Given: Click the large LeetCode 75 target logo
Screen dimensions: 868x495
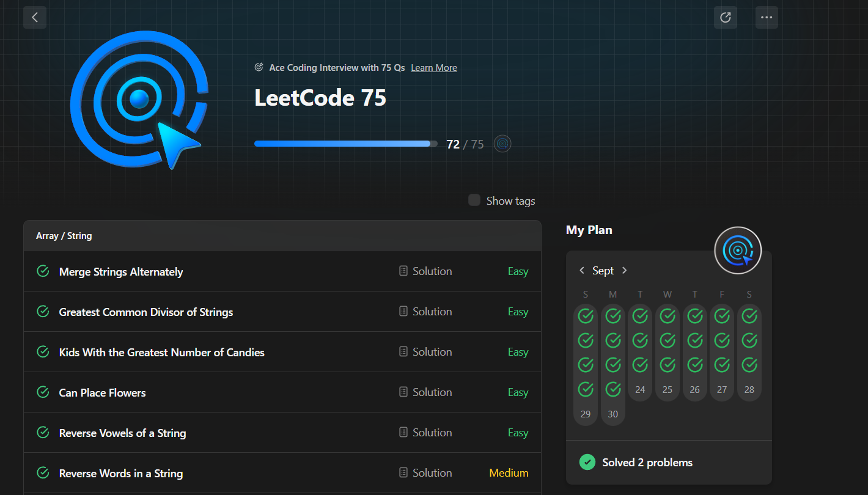Looking at the screenshot, I should [x=138, y=100].
